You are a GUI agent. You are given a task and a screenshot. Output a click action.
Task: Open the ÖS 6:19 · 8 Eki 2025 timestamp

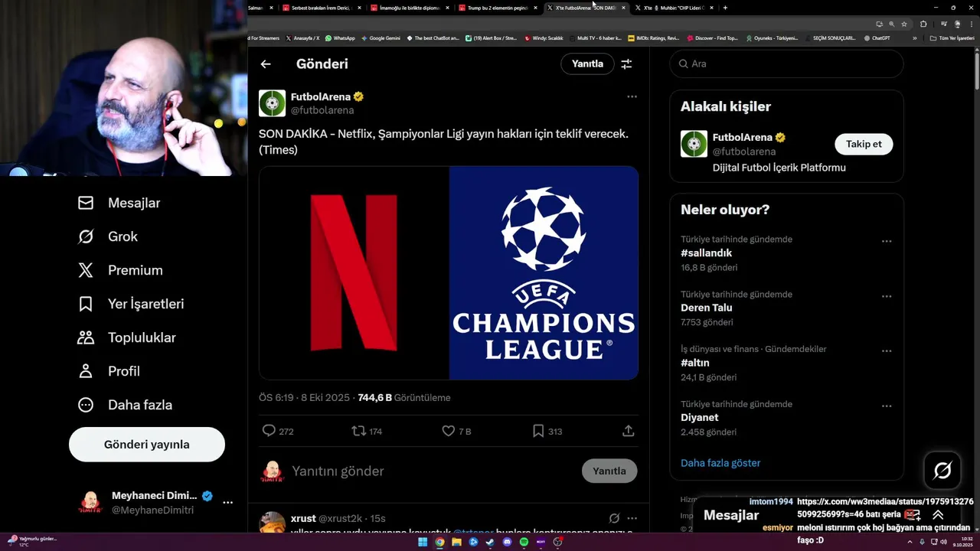pyautogui.click(x=304, y=398)
